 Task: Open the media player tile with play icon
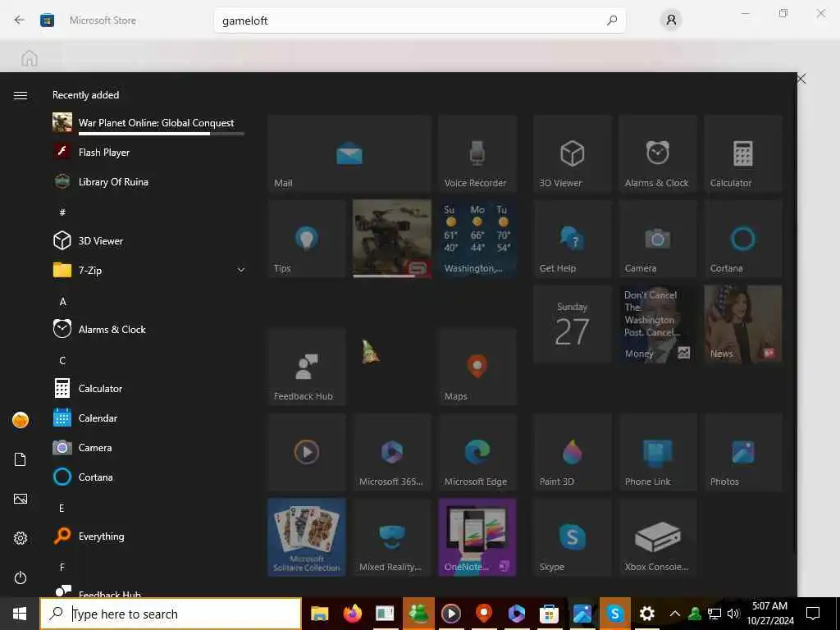click(x=307, y=452)
